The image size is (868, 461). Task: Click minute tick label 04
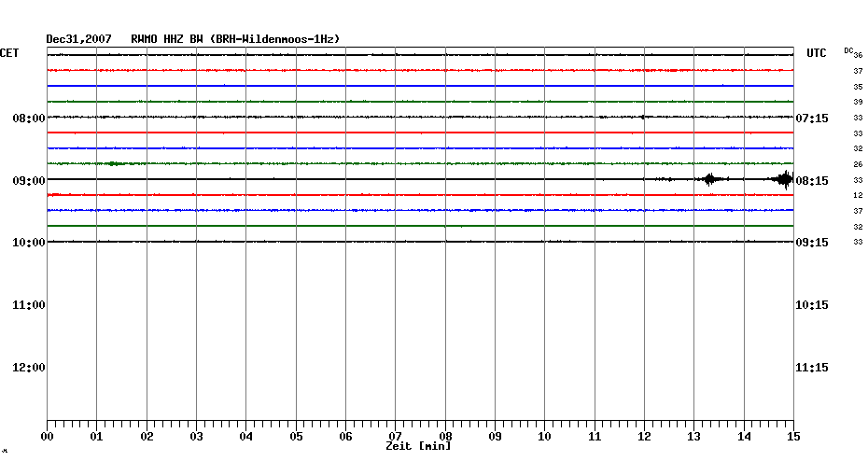[x=245, y=437]
